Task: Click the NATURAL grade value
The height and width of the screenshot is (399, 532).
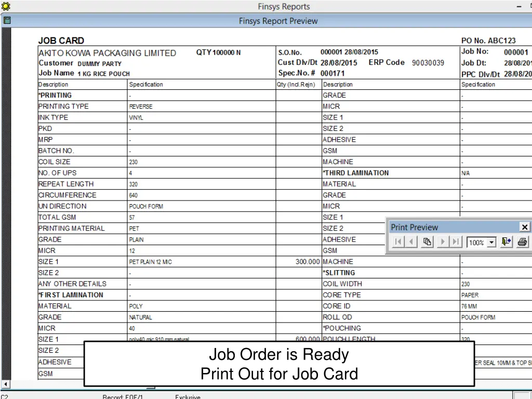Action: click(140, 317)
